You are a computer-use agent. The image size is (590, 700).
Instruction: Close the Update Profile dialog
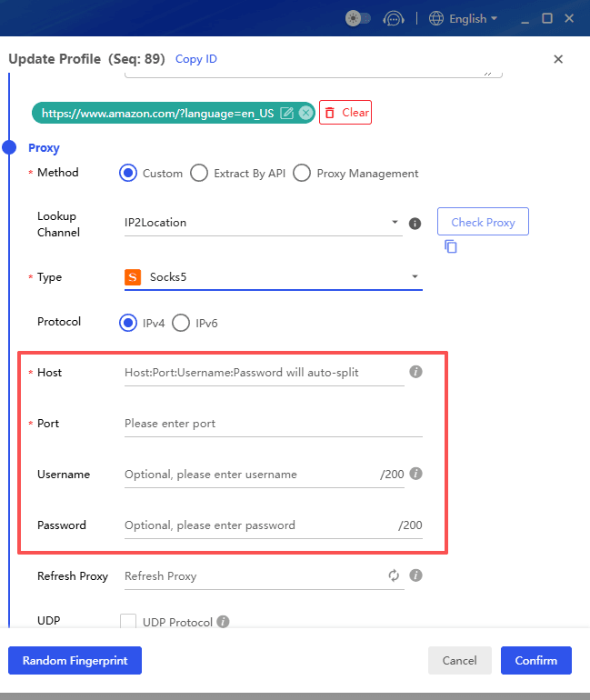coord(558,59)
